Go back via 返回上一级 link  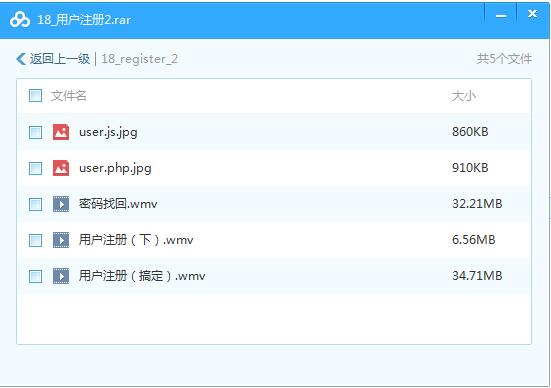pos(60,59)
